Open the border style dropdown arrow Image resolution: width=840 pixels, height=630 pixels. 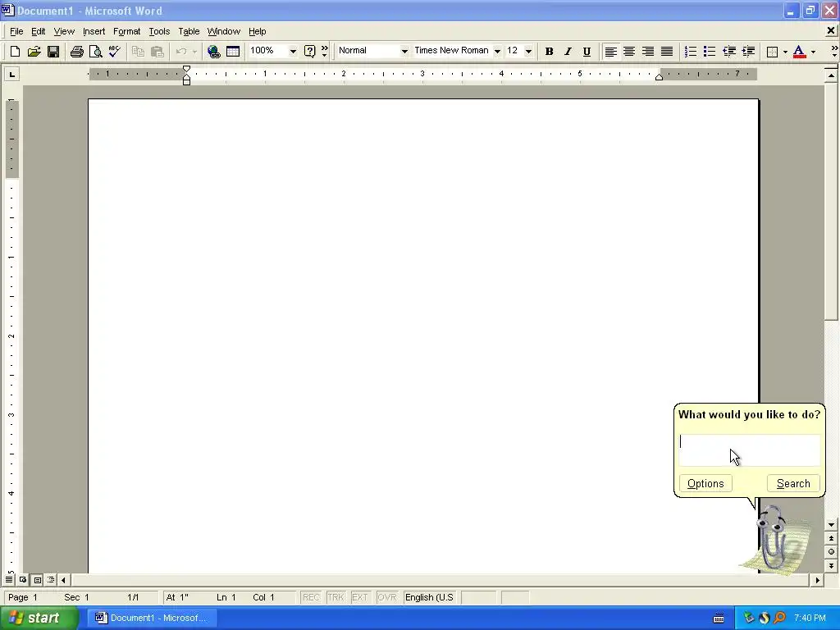tap(785, 52)
